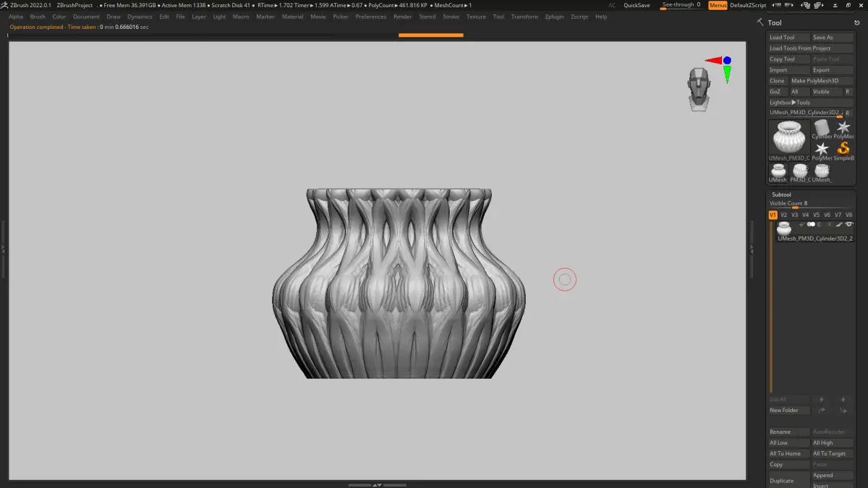Click subtool arrow icon left of boolean toggles
Image resolution: width=868 pixels, height=488 pixels.
coord(801,225)
